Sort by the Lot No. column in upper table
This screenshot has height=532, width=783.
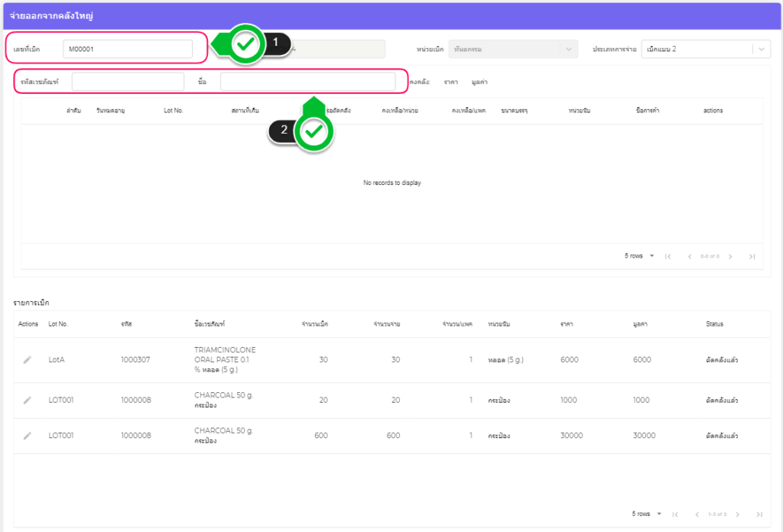coord(174,111)
